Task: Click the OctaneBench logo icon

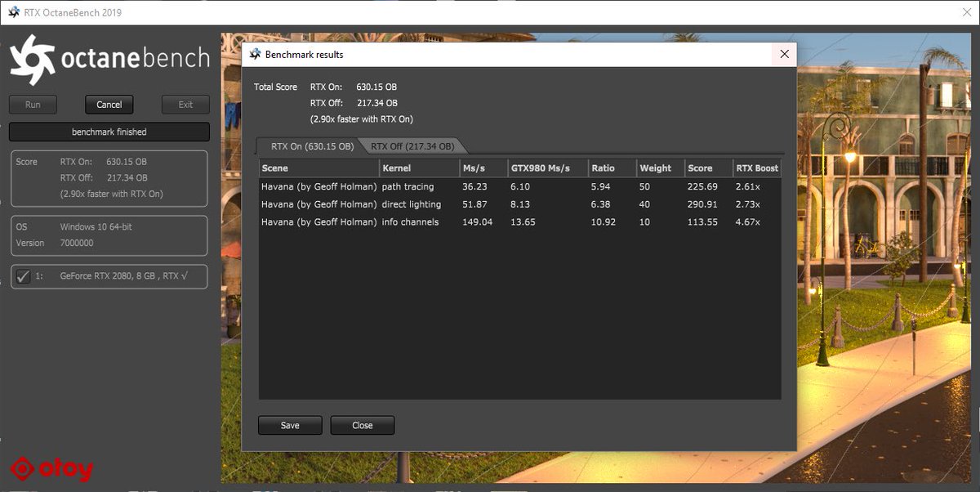Action: [x=32, y=60]
